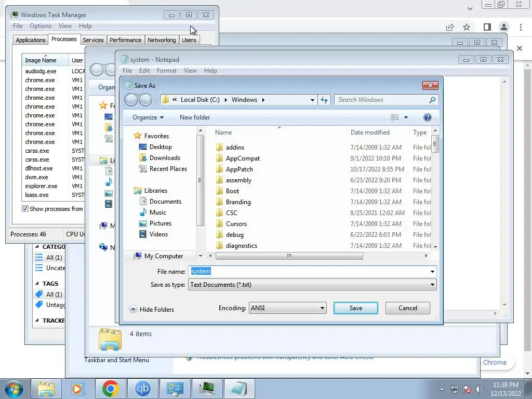Open the address bar previous locations dropdown

click(x=312, y=100)
